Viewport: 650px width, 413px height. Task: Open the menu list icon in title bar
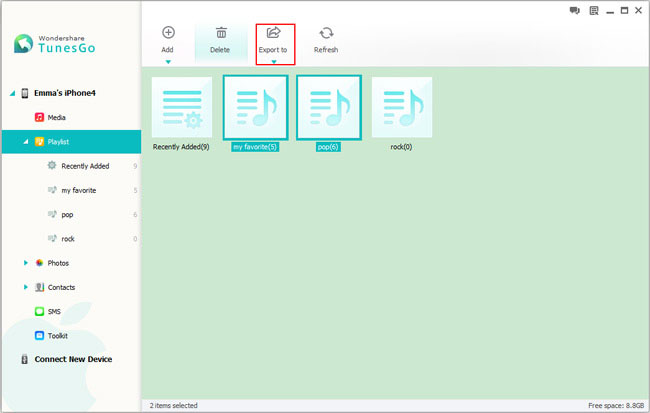(x=594, y=11)
